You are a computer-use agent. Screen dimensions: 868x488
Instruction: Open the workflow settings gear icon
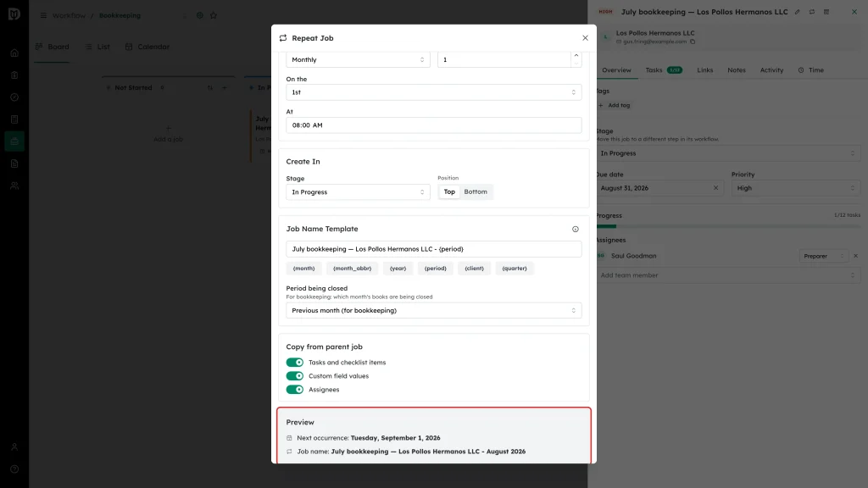[x=200, y=15]
